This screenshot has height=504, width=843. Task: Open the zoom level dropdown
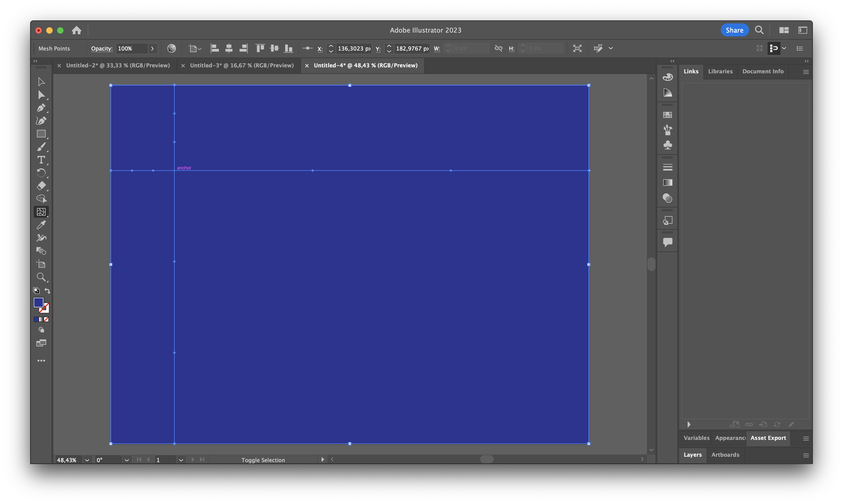87,459
